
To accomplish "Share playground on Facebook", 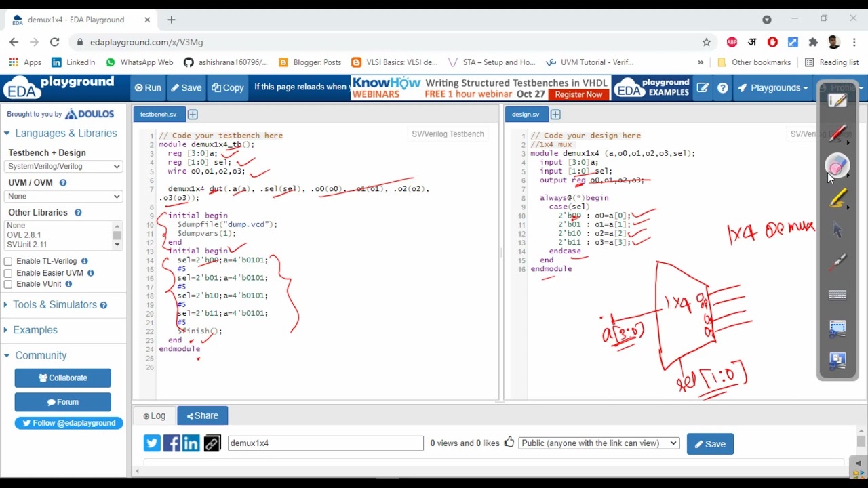I will [x=172, y=443].
